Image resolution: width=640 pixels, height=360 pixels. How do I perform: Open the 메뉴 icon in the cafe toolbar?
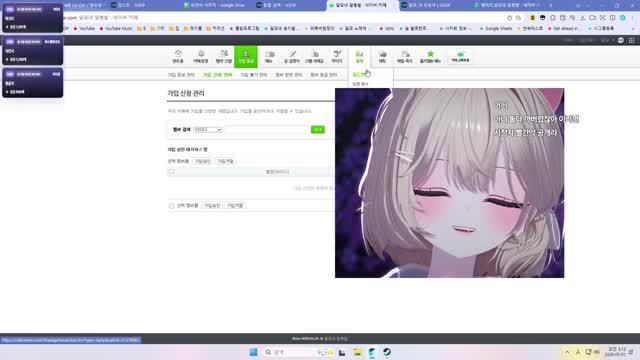click(x=269, y=56)
